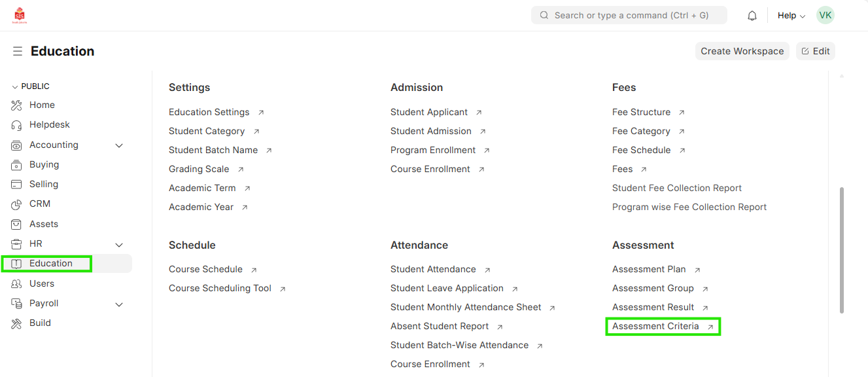This screenshot has height=377, width=868.
Task: Click the Helpdesk headset icon in sidebar
Action: pos(17,125)
